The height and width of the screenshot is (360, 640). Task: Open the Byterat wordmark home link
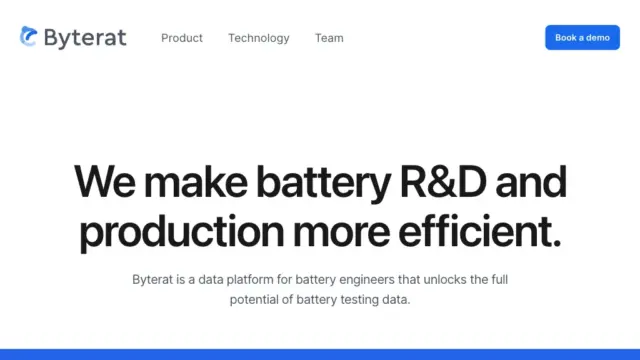(x=85, y=38)
